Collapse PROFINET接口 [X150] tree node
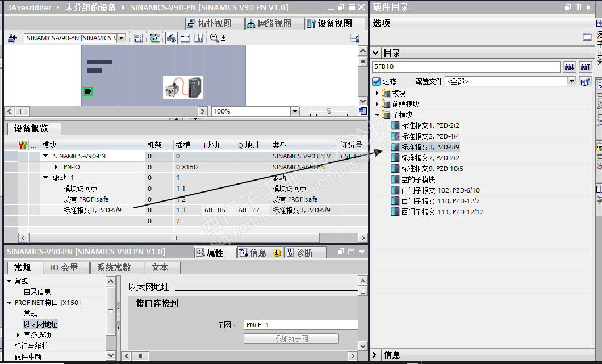602x364 pixels. coord(9,303)
